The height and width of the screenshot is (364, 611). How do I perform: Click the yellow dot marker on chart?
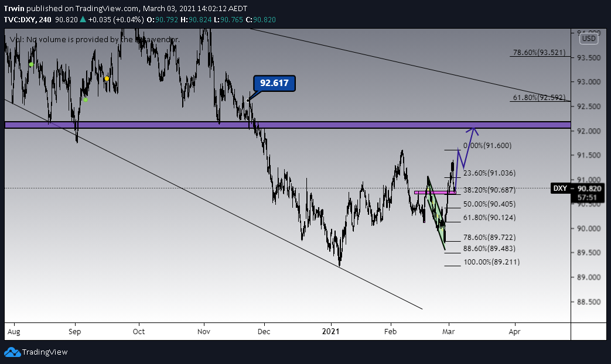click(x=107, y=78)
